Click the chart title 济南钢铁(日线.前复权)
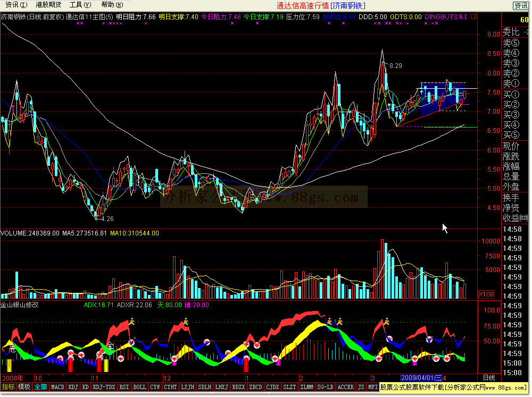This screenshot has height=397, width=532. point(32,16)
